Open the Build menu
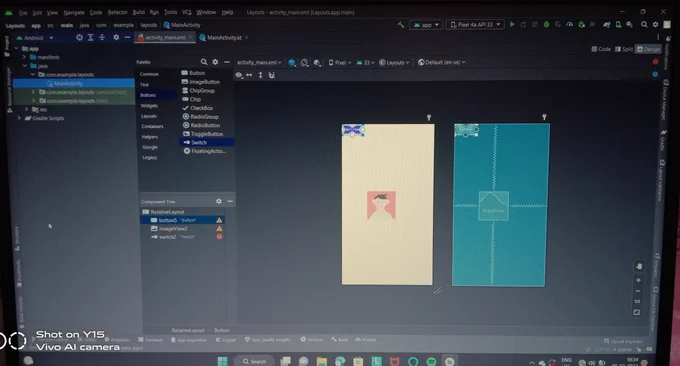This screenshot has width=680, height=366. click(x=139, y=13)
